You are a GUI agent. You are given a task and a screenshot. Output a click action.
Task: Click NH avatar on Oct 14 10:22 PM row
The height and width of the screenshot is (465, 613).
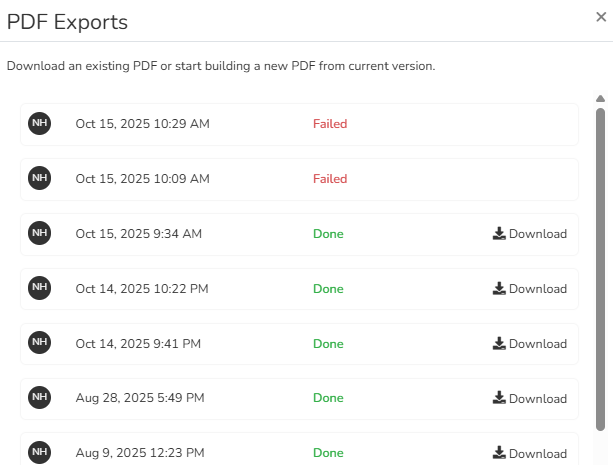coord(39,288)
